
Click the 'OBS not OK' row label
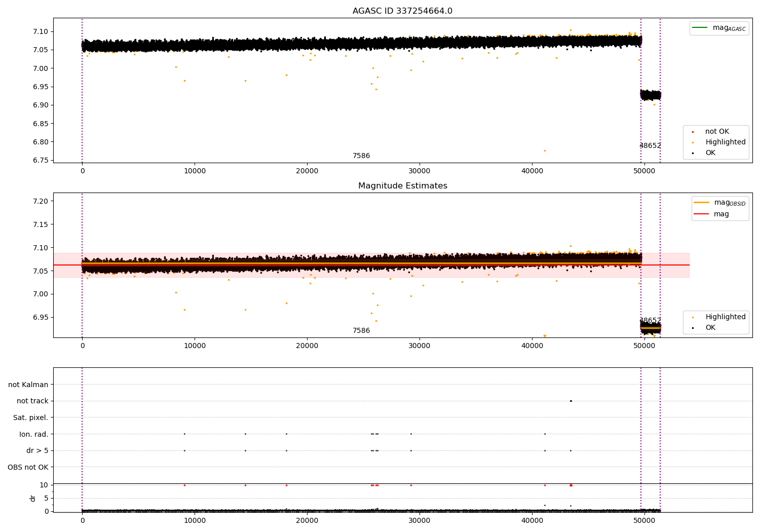tap(28, 467)
